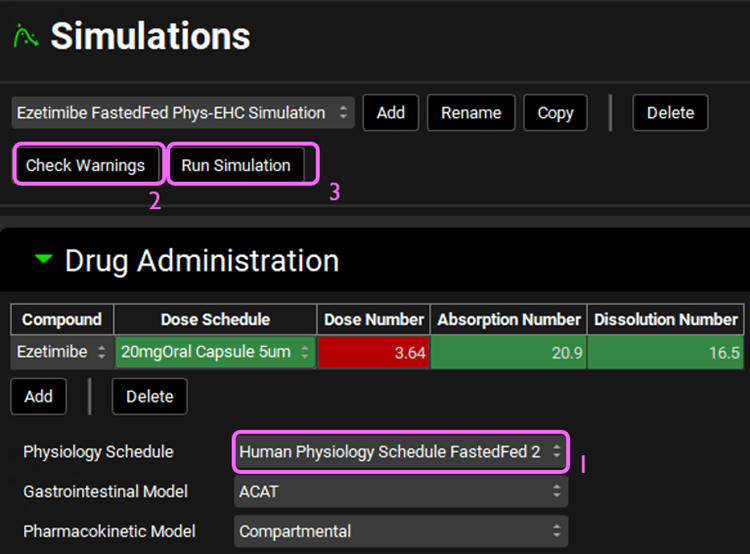Click the top Add simulation button
This screenshot has width=750, height=554.
point(391,113)
